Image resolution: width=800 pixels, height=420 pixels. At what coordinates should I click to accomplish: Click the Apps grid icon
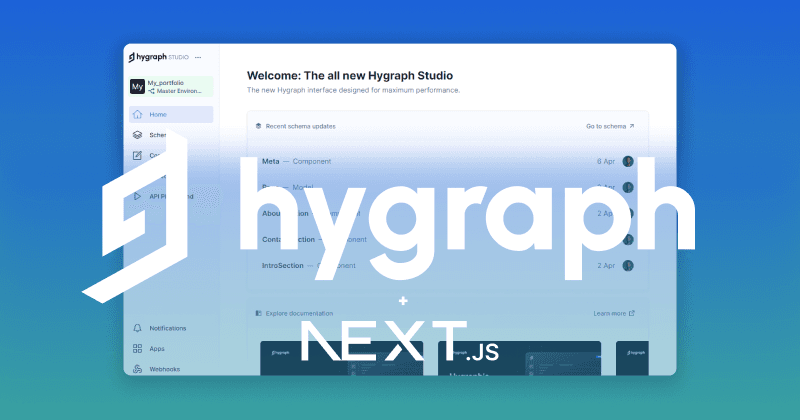tap(137, 349)
